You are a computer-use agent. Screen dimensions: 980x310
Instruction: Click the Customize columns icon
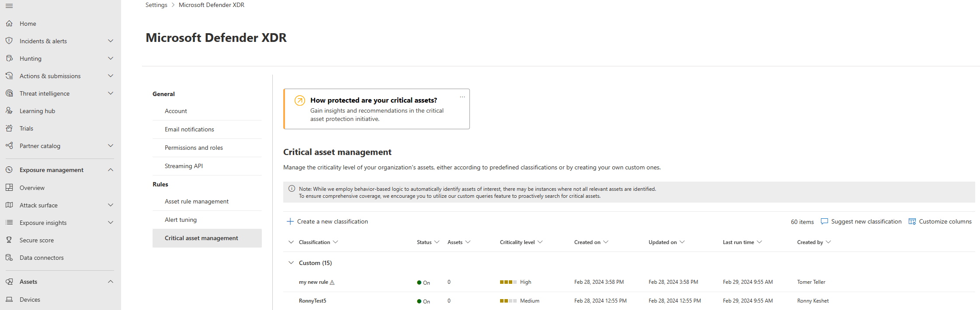tap(912, 221)
